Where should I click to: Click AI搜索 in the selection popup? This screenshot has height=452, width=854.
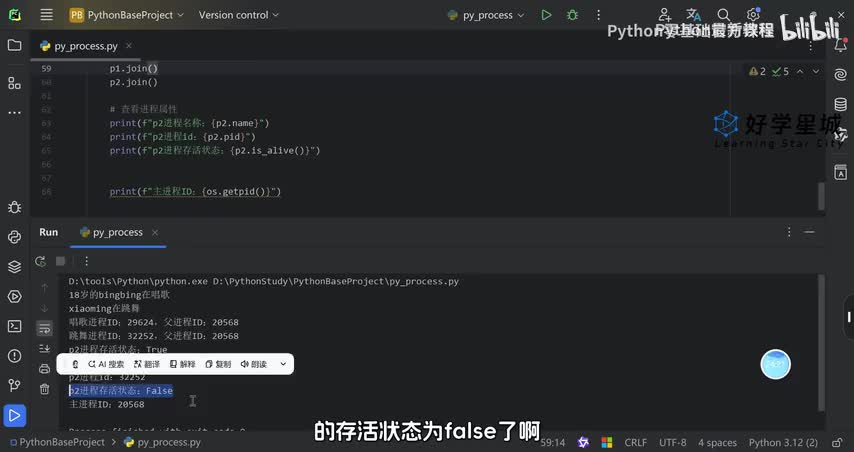[x=107, y=364]
